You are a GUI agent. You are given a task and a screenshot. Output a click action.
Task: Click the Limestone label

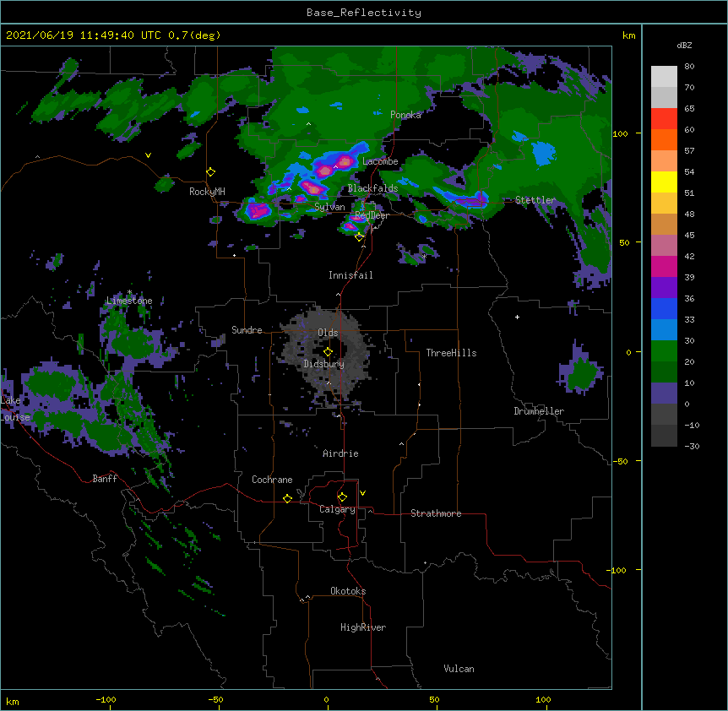129,301
